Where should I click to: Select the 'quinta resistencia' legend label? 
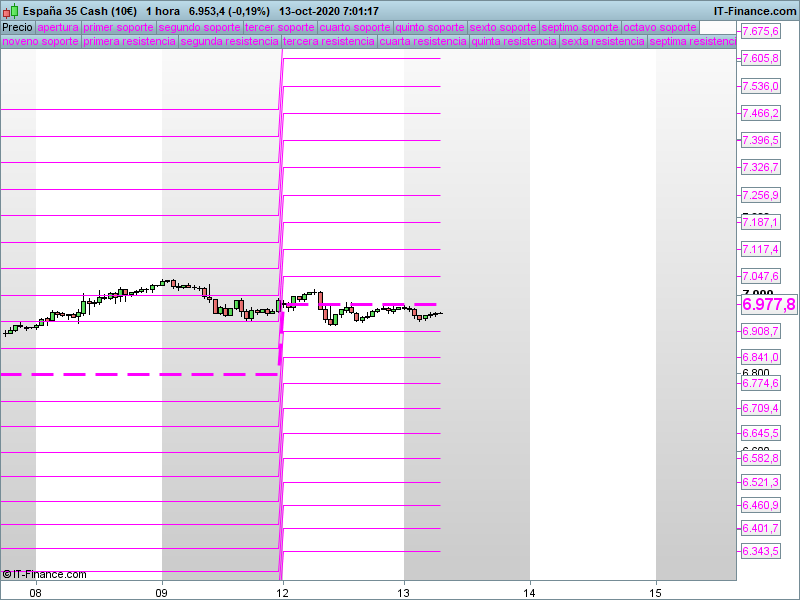(x=514, y=42)
